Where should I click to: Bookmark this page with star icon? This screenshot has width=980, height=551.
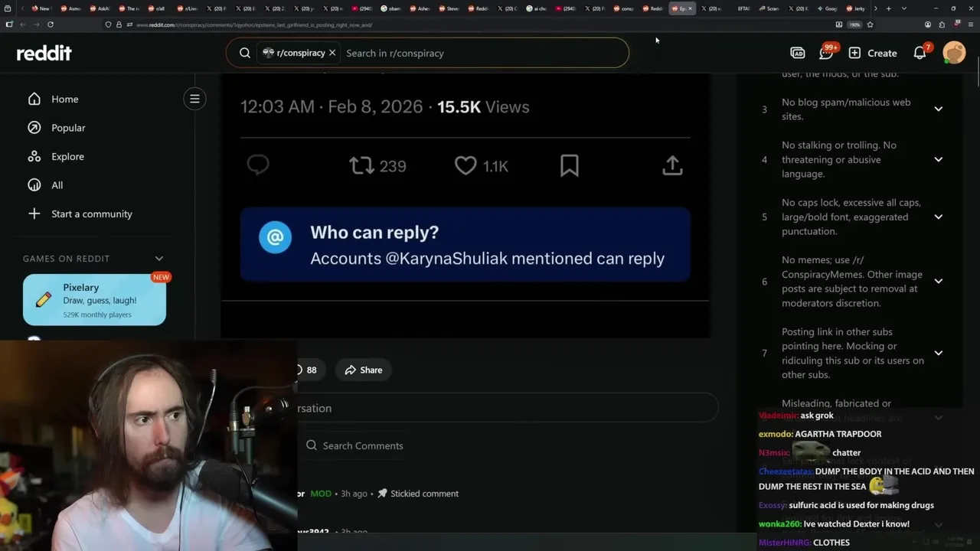pyautogui.click(x=870, y=24)
